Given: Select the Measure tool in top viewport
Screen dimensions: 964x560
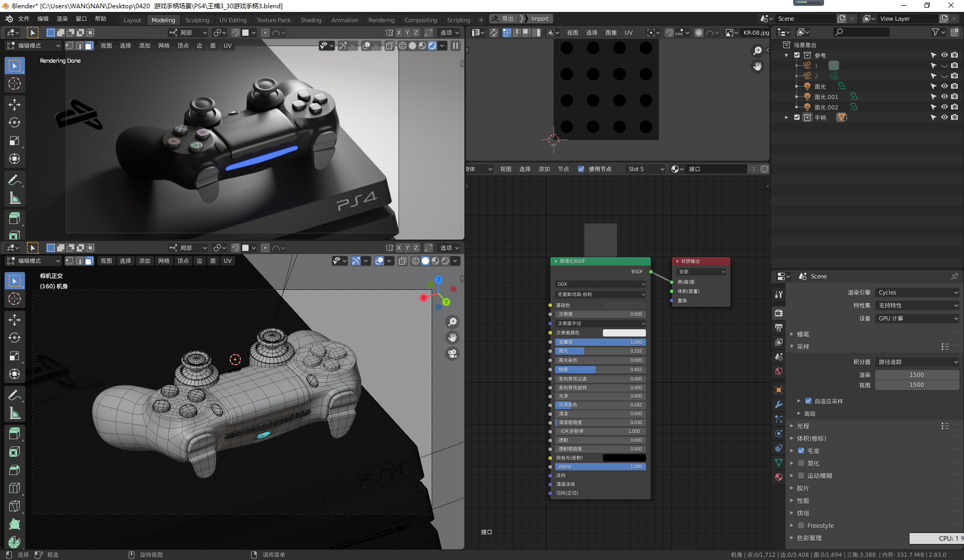Looking at the screenshot, I should tap(15, 198).
